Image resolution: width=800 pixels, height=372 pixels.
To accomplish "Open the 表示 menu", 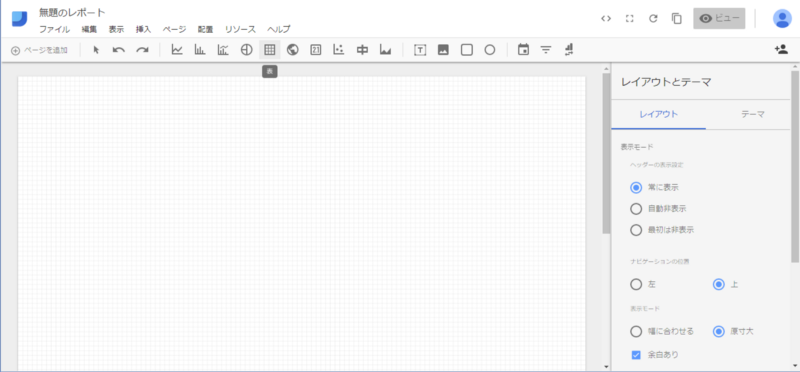I will [116, 30].
